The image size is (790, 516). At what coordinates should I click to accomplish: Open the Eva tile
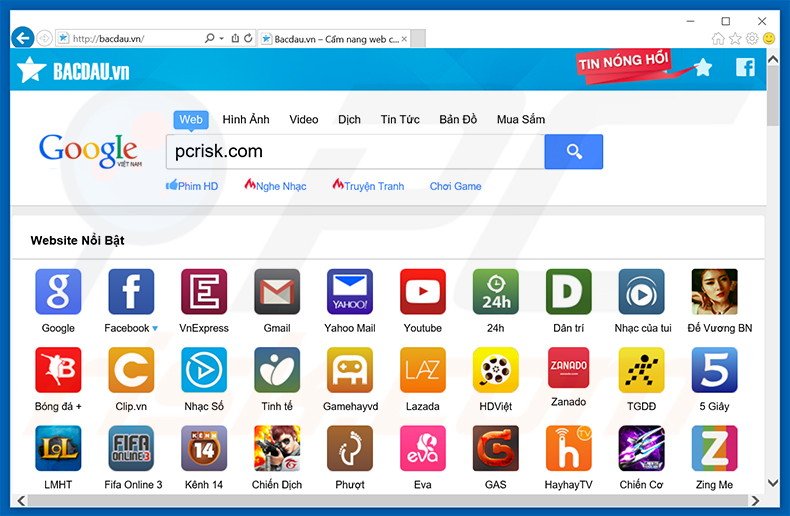click(423, 448)
